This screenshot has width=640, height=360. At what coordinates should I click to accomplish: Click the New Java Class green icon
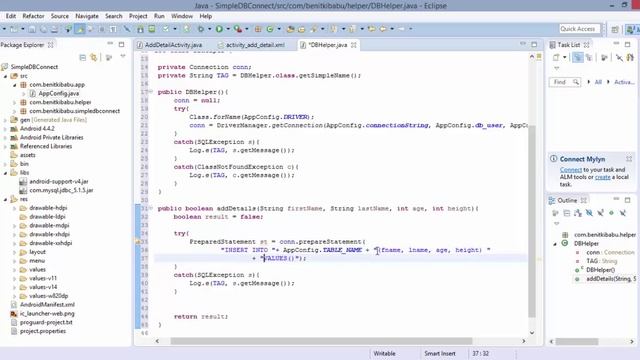tap(270, 29)
